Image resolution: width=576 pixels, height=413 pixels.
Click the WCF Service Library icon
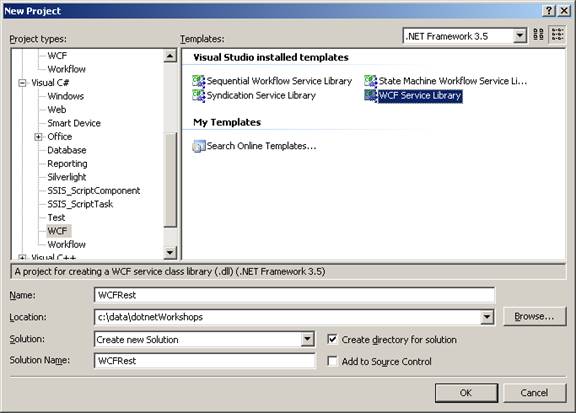[x=370, y=96]
